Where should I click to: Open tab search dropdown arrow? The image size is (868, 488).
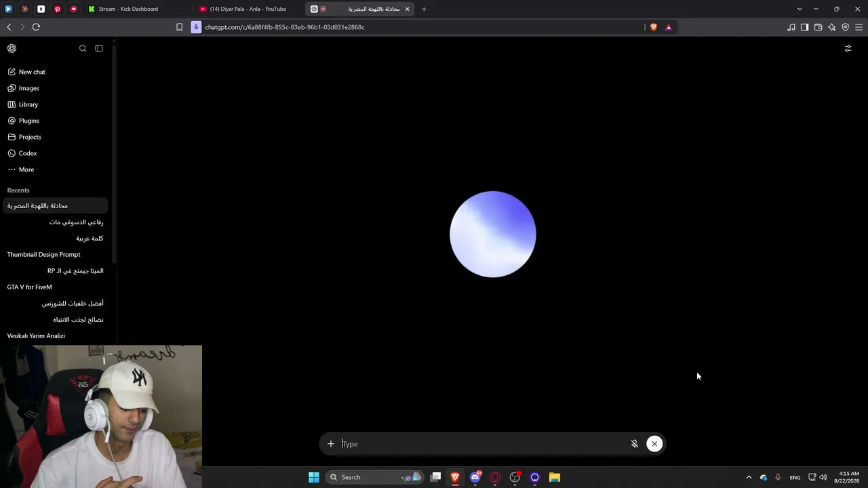800,9
